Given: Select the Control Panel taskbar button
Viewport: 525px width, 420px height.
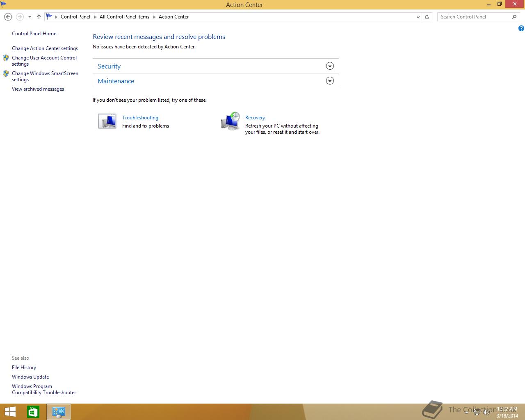Looking at the screenshot, I should coord(59,412).
